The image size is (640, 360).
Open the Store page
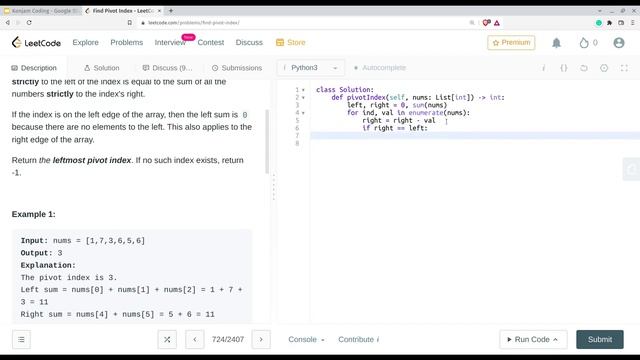[x=291, y=42]
